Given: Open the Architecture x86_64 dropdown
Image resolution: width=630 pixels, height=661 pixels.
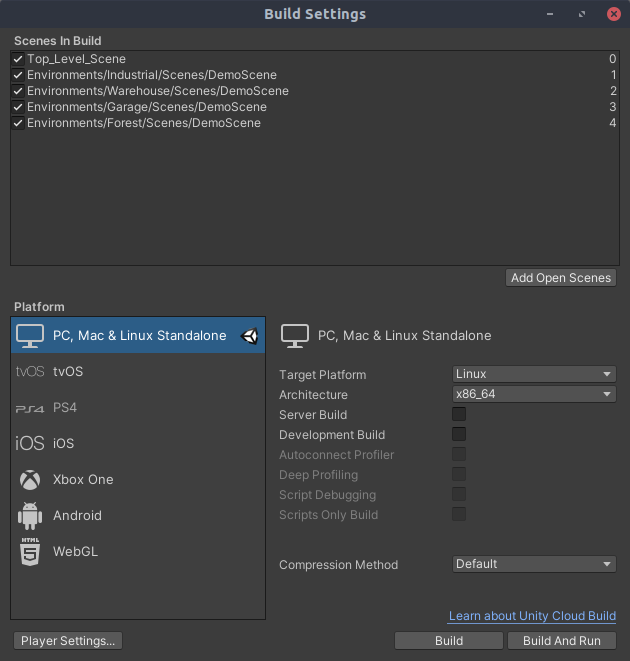Looking at the screenshot, I should (534, 394).
